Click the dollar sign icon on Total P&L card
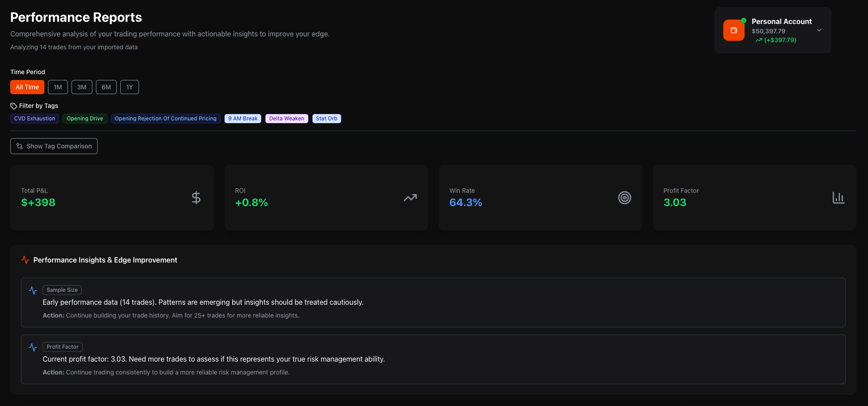 [x=196, y=198]
